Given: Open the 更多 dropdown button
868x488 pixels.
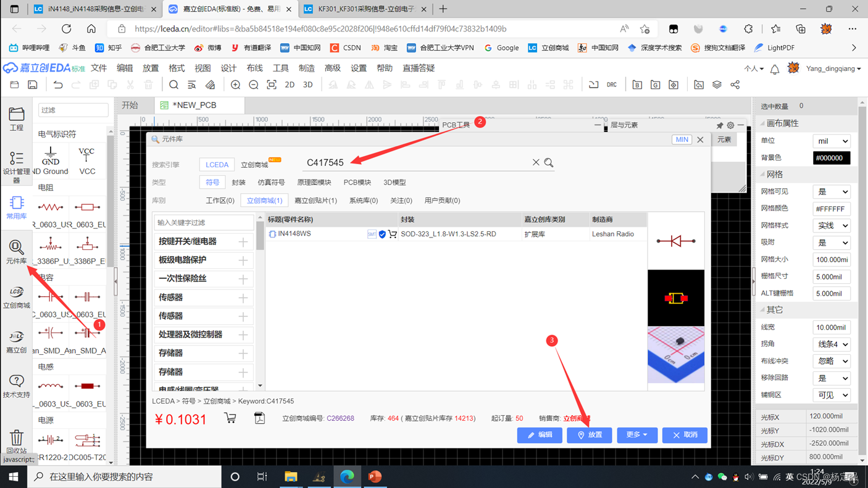Looking at the screenshot, I should 637,435.
